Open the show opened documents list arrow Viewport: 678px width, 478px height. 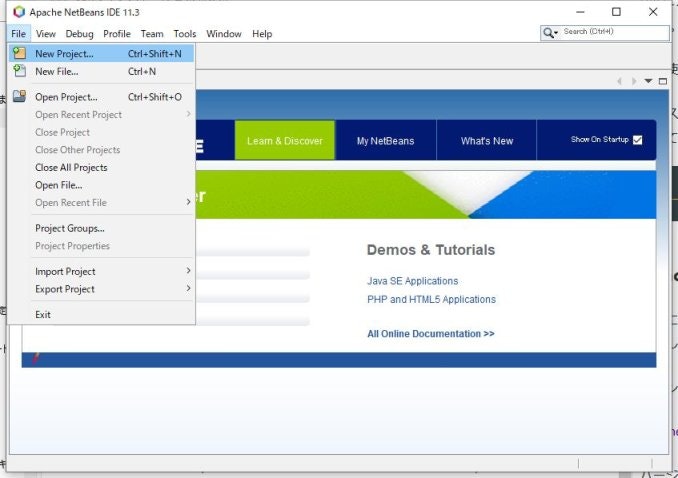coord(648,81)
